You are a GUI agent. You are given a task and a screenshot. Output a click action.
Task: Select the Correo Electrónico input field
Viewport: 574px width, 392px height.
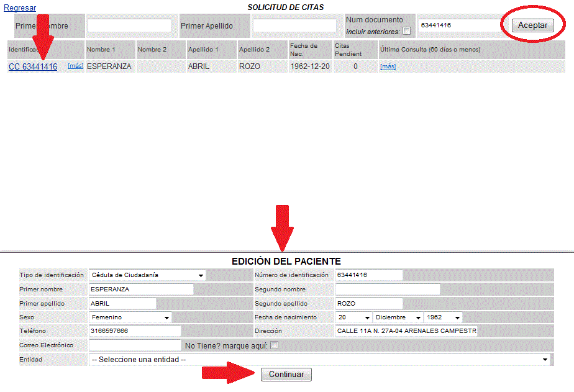[135, 345]
